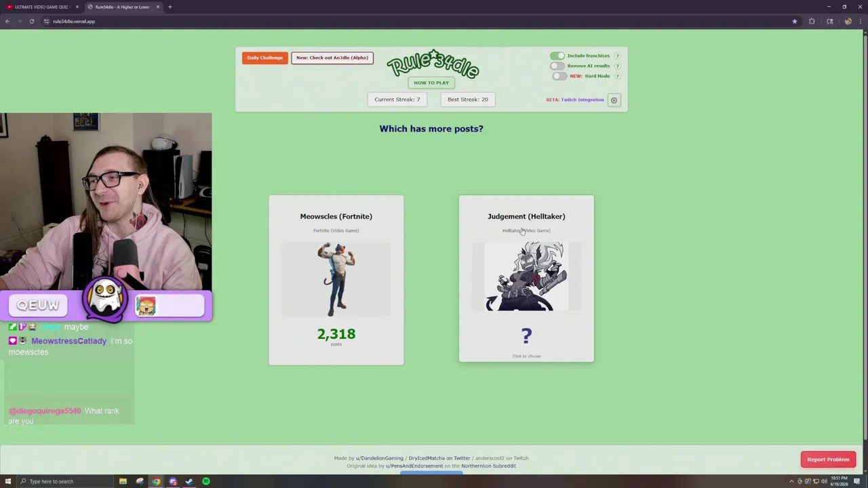
Task: Select the Judgement character image
Action: pyautogui.click(x=526, y=277)
